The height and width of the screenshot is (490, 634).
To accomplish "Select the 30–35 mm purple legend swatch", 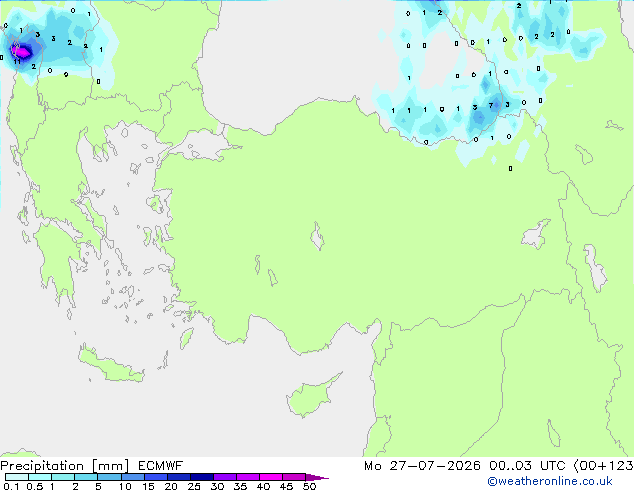I will (x=225, y=477).
